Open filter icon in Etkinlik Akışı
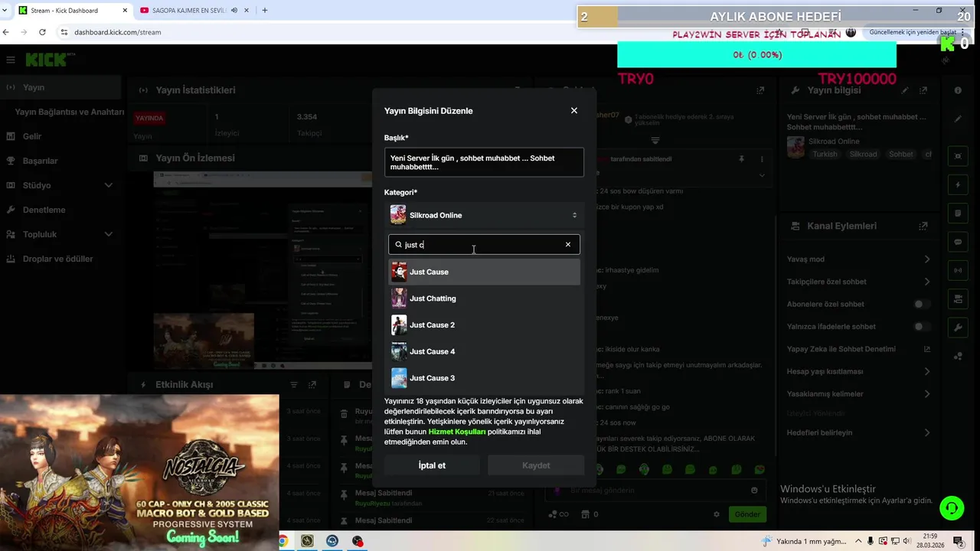Viewport: 980px width, 551px height. tap(293, 384)
